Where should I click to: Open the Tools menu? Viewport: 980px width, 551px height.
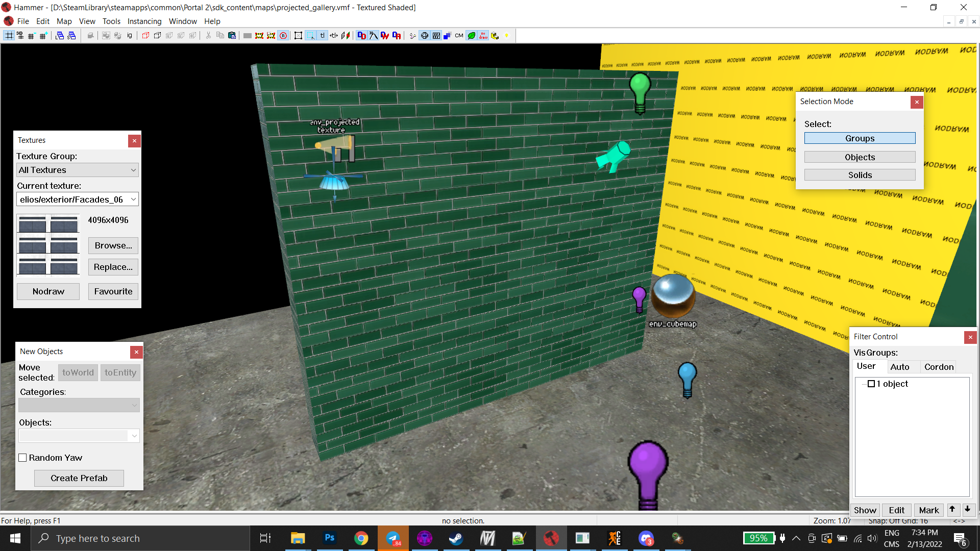coord(111,21)
